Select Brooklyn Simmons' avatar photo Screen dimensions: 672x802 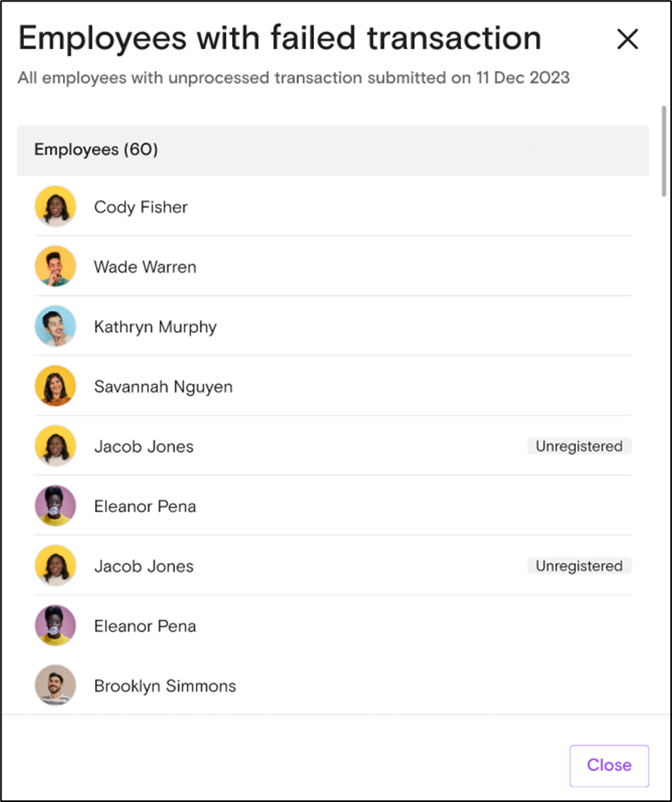(56, 685)
